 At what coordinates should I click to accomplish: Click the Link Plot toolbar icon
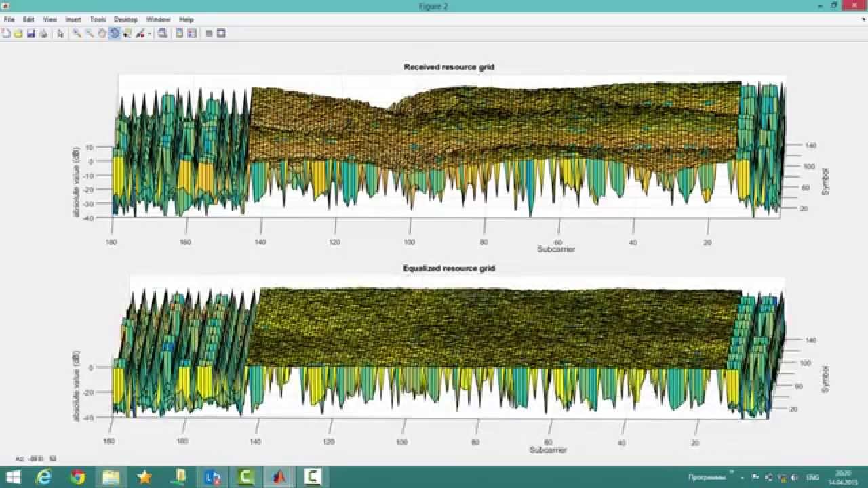pos(163,33)
